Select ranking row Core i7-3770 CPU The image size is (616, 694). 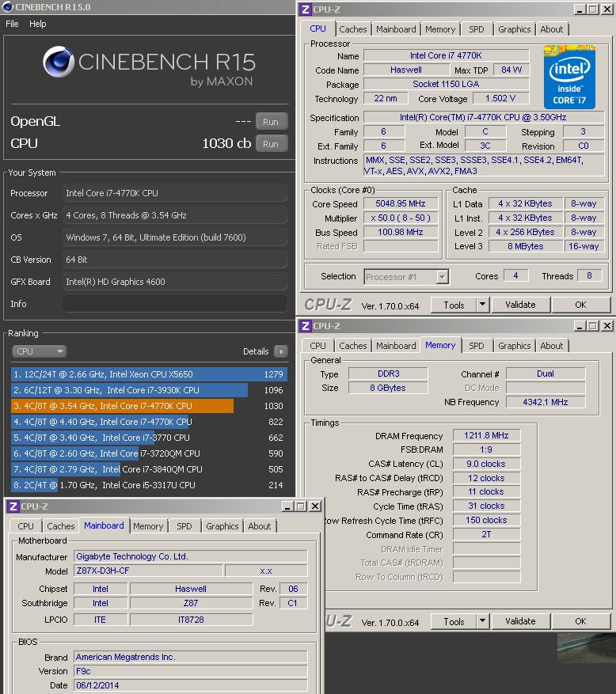[x=149, y=438]
